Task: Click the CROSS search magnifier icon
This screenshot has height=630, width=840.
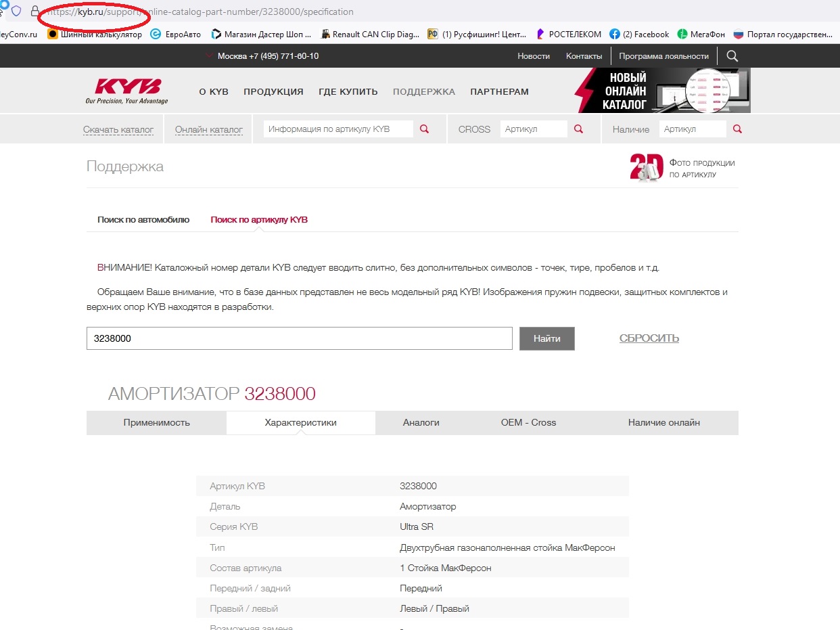Action: tap(579, 129)
